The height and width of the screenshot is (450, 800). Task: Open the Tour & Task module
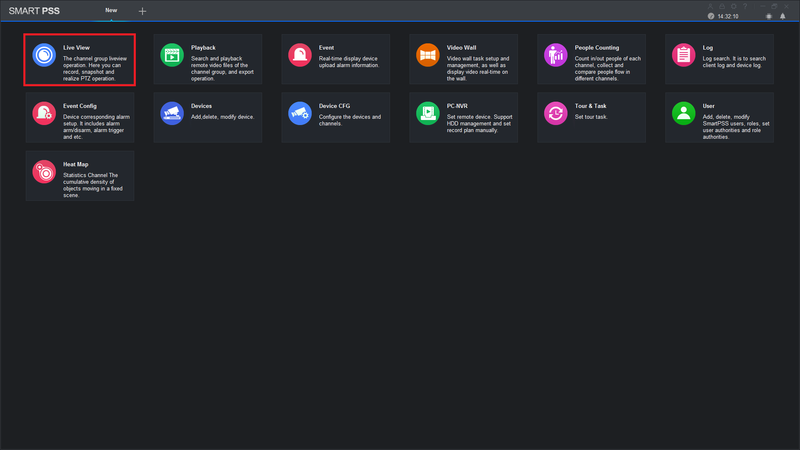pyautogui.click(x=591, y=117)
